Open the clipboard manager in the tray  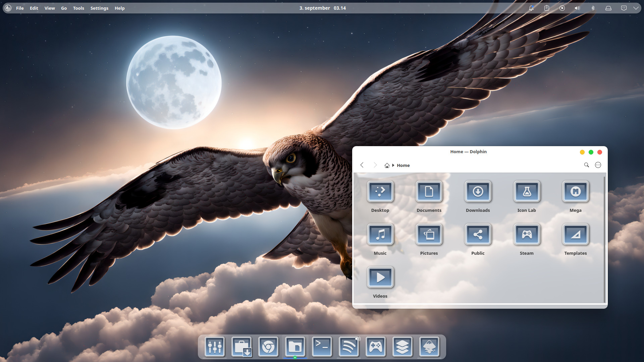tap(546, 8)
